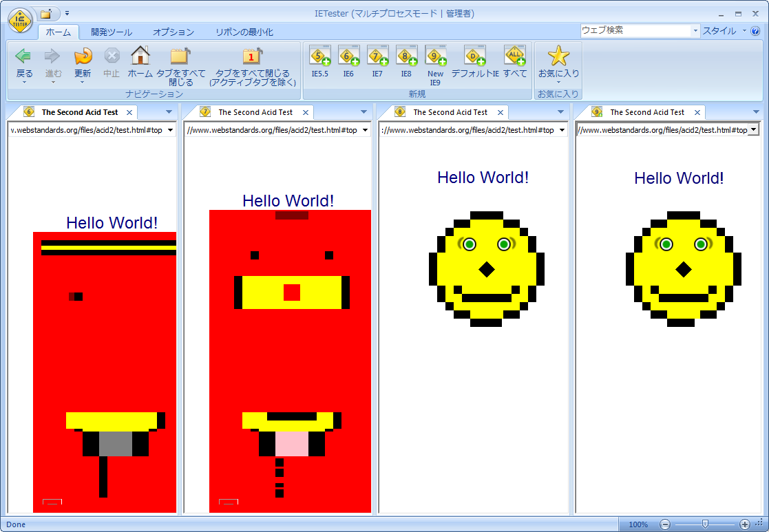The width and height of the screenshot is (769, 532).
Task: Open the お気に入り favorites star
Action: tap(558, 64)
